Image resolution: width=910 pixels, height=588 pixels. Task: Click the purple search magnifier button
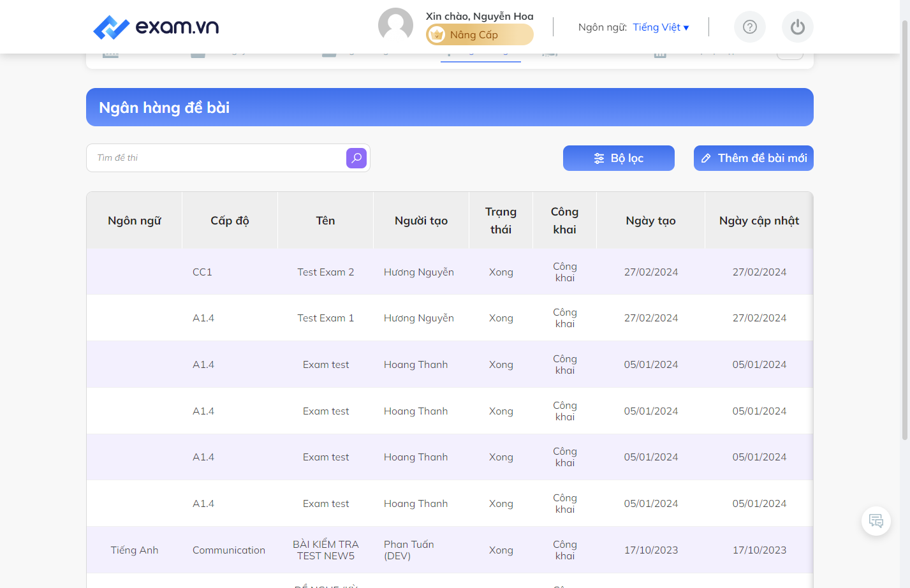356,158
